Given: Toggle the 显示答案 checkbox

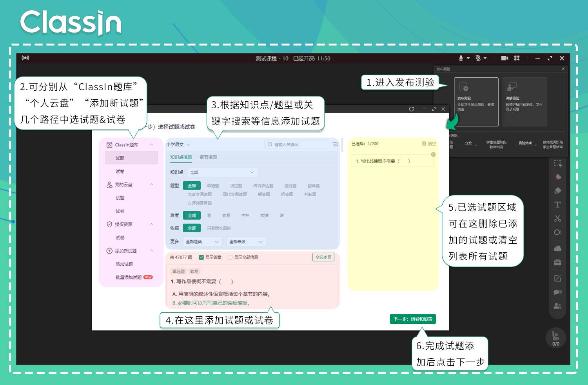Looking at the screenshot, I should point(201,257).
